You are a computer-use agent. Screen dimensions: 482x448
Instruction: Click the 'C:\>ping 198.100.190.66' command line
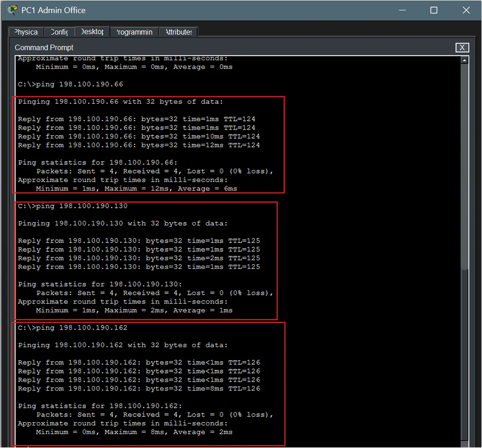click(70, 84)
